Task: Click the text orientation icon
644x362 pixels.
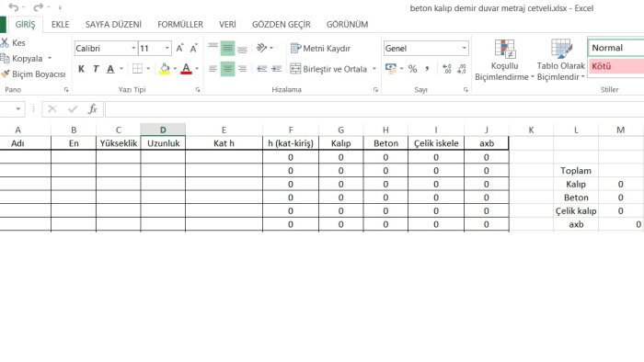Action: (x=261, y=48)
